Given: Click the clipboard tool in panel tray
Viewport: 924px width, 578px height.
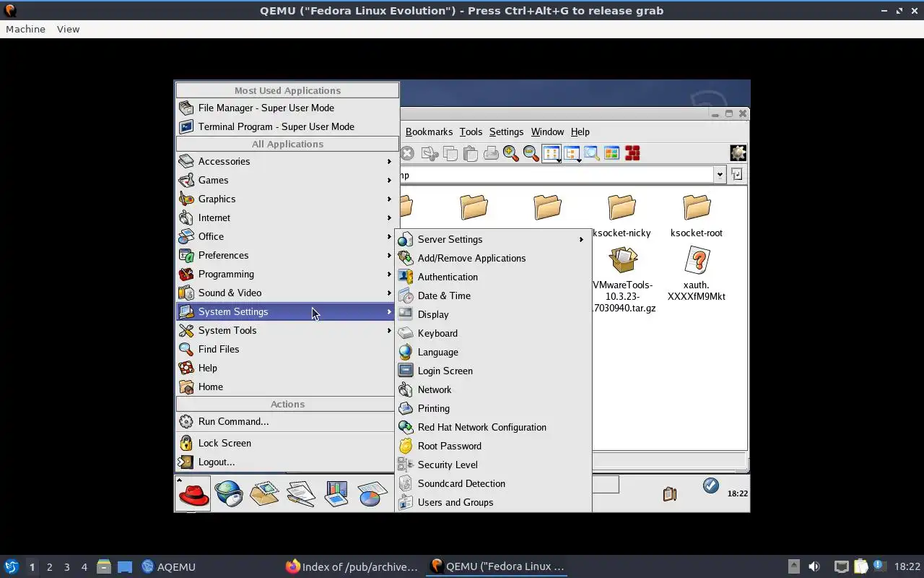Looking at the screenshot, I should pyautogui.click(x=670, y=493).
